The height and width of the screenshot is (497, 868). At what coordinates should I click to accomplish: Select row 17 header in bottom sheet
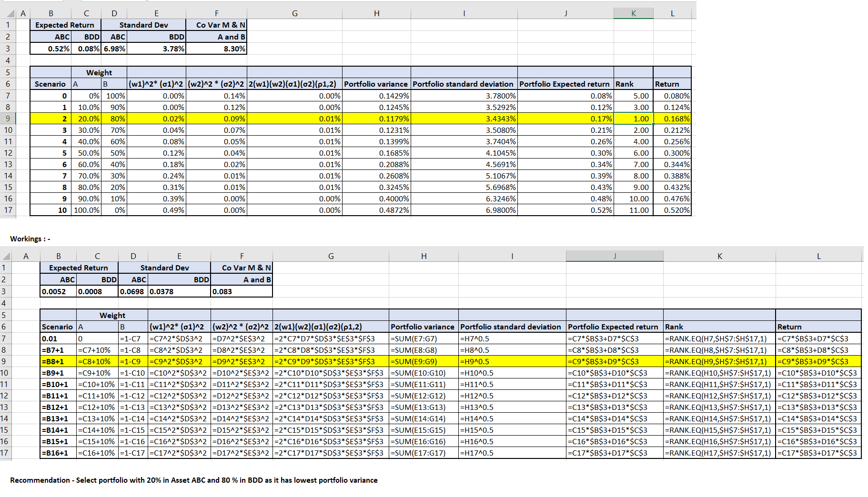(4, 453)
